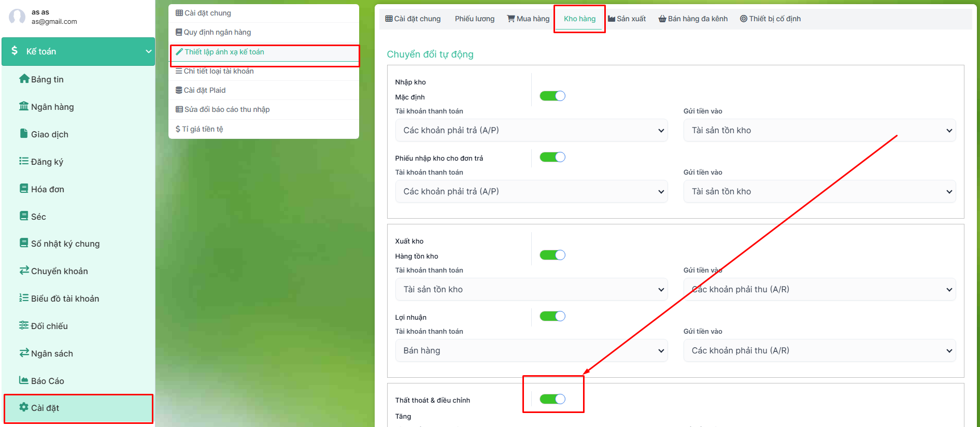Click the home icon beside Bảng tin
Viewport: 980px width, 427px height.
tap(24, 79)
